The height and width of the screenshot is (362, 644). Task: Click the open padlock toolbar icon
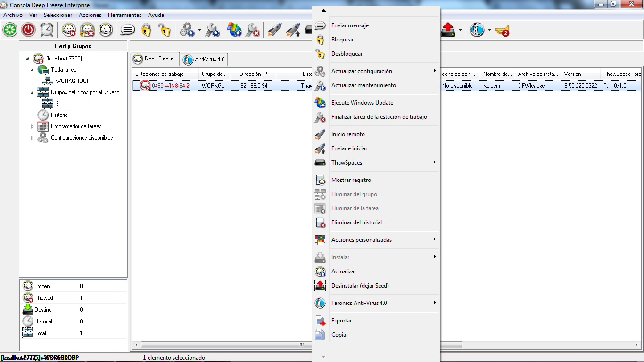tap(164, 30)
